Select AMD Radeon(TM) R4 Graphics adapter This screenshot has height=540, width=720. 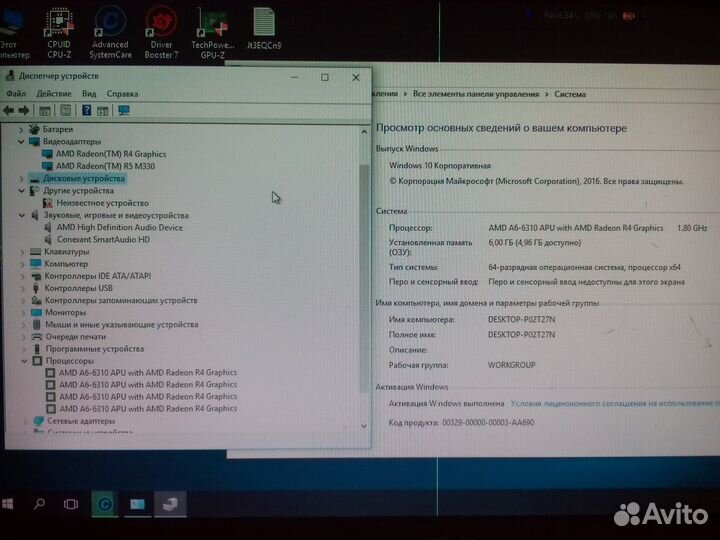coord(111,154)
